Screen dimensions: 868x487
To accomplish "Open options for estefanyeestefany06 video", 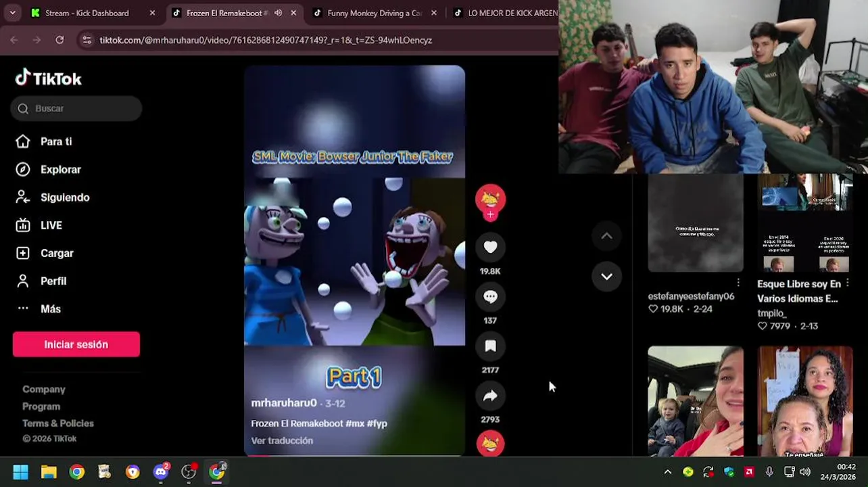I will tap(738, 283).
